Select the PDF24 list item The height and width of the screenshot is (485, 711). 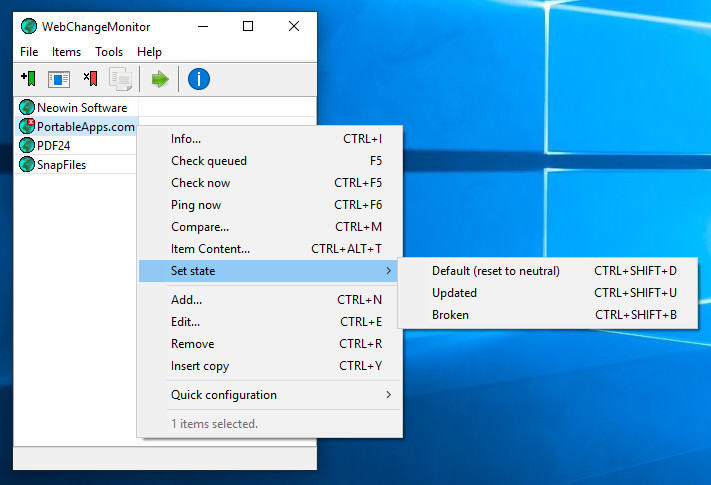click(x=54, y=146)
